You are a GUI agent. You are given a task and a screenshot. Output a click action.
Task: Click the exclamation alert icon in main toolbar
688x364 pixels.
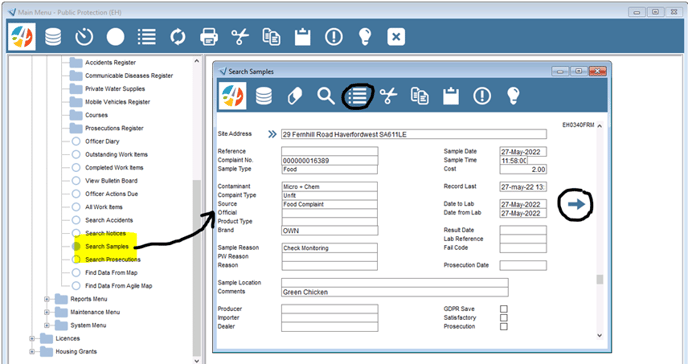tap(333, 37)
